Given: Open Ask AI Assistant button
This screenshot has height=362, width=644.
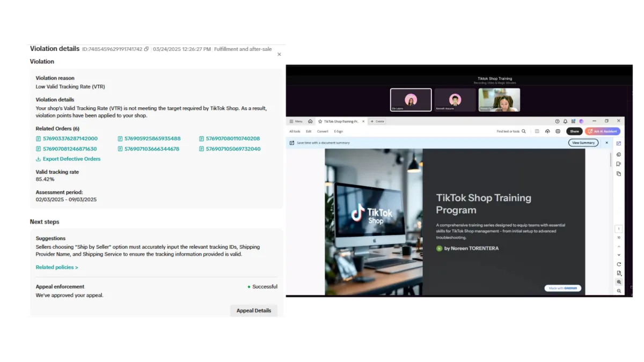Looking at the screenshot, I should (603, 131).
